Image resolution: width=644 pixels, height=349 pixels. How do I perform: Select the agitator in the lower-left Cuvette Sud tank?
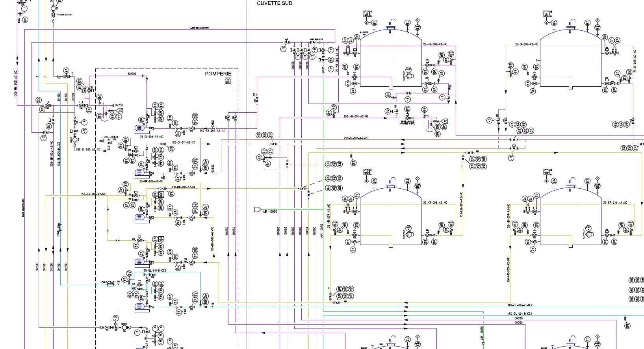click(408, 233)
